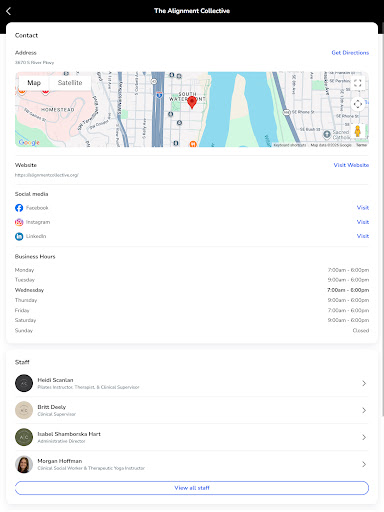Select Sunday Closed text
384x512 pixels.
(361, 331)
